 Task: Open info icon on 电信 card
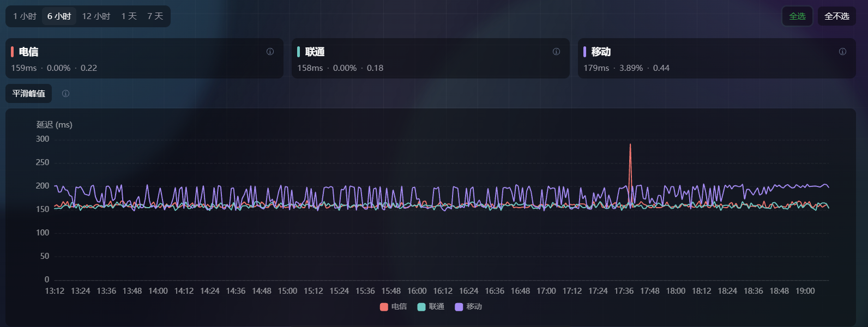(270, 52)
